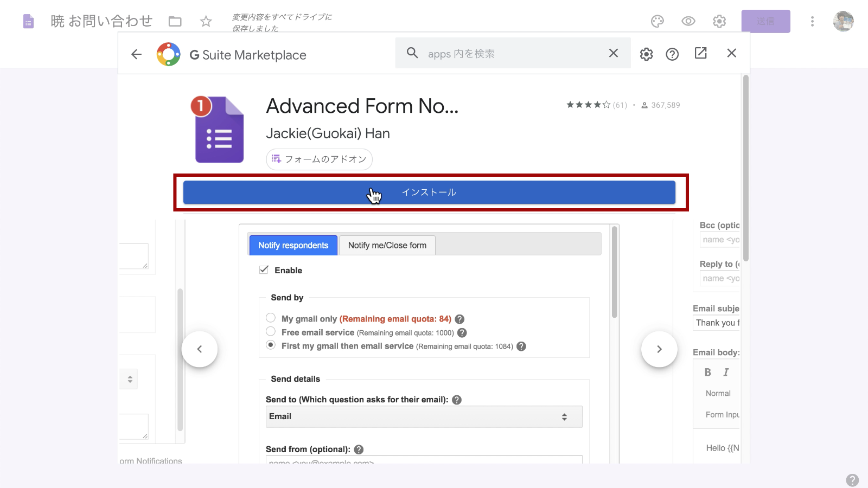868x488 pixels.
Task: Click the Google Forms home icon
Action: point(28,22)
